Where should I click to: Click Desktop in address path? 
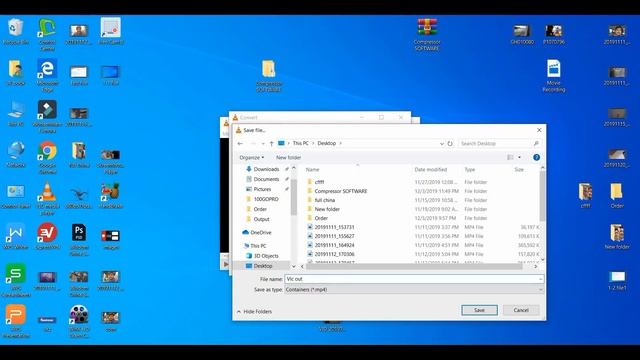pyautogui.click(x=327, y=143)
